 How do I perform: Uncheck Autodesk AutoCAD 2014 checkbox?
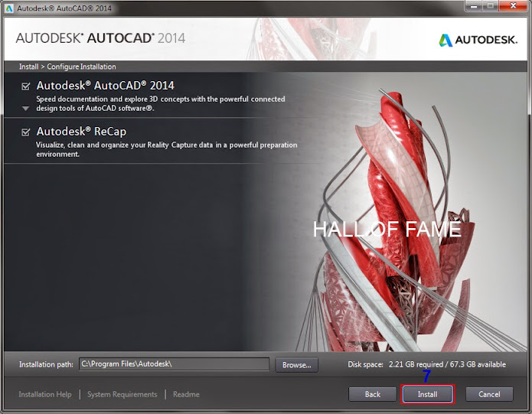click(26, 86)
